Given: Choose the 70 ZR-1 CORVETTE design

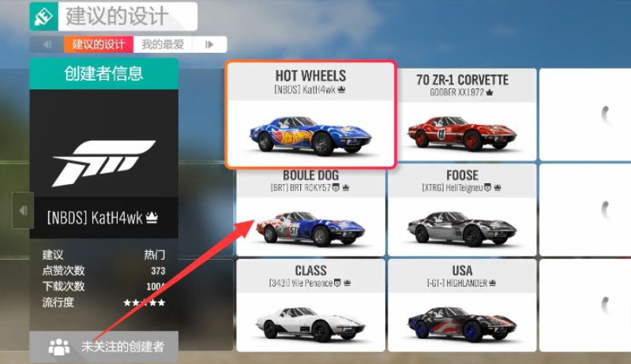Looking at the screenshot, I should tap(462, 114).
